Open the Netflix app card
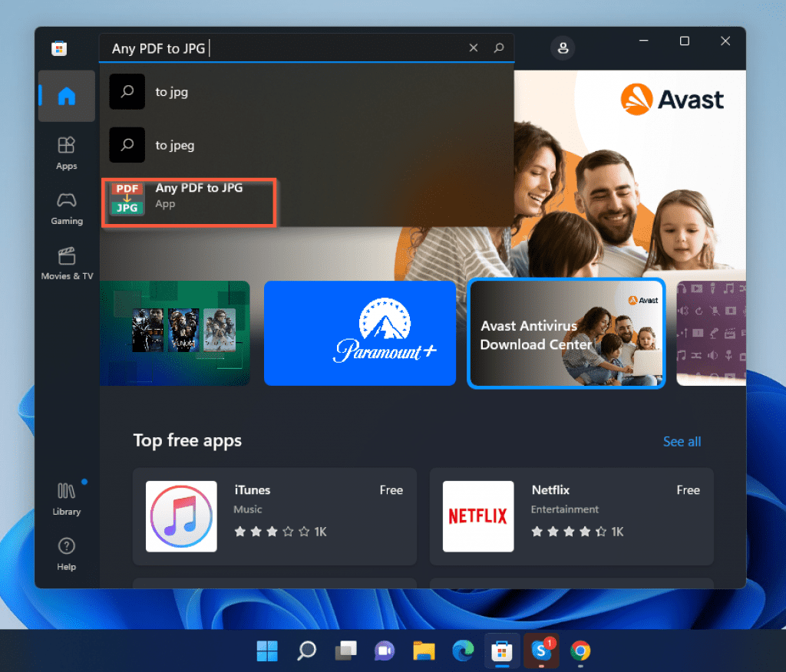Viewport: 786px width, 672px height. [x=571, y=516]
